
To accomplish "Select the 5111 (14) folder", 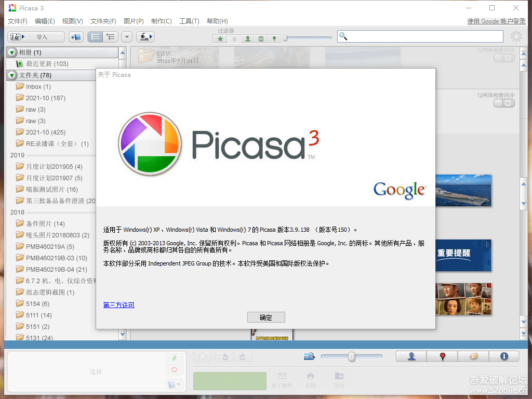I will pos(34,315).
